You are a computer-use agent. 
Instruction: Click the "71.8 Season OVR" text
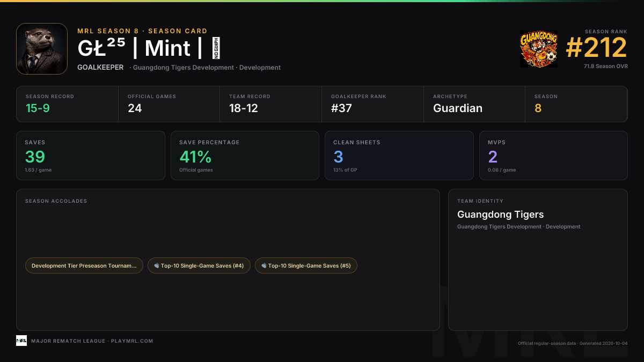(x=605, y=67)
